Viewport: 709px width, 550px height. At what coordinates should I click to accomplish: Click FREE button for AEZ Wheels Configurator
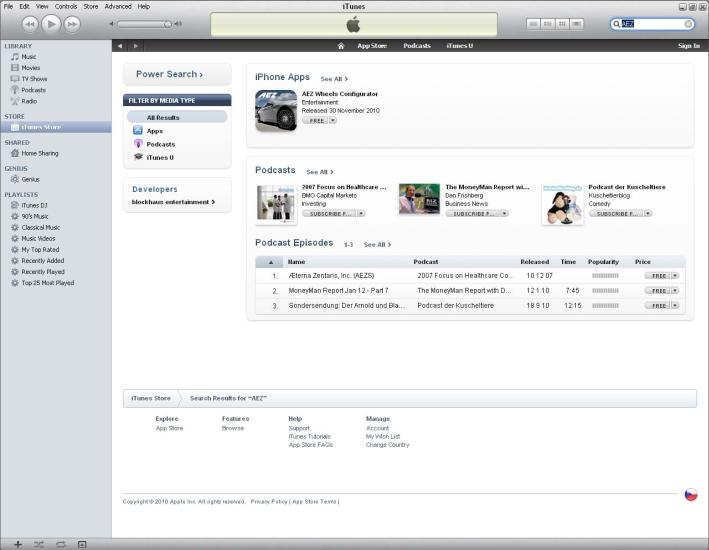316,121
